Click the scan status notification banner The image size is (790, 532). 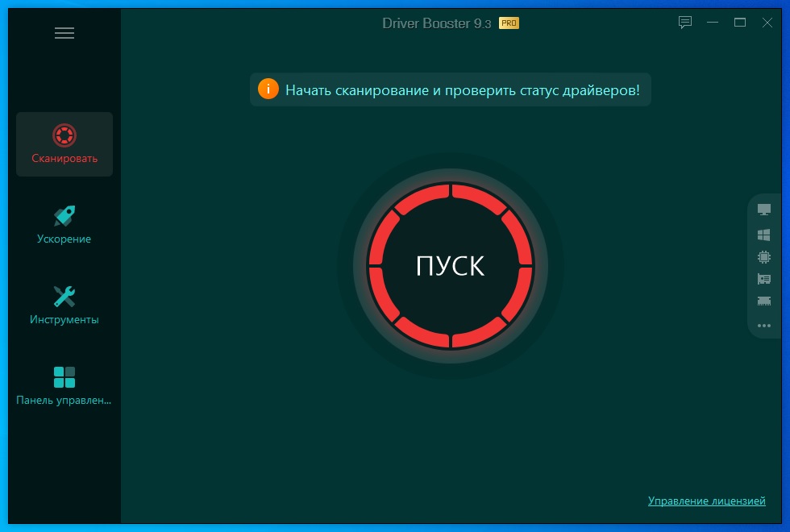click(450, 89)
